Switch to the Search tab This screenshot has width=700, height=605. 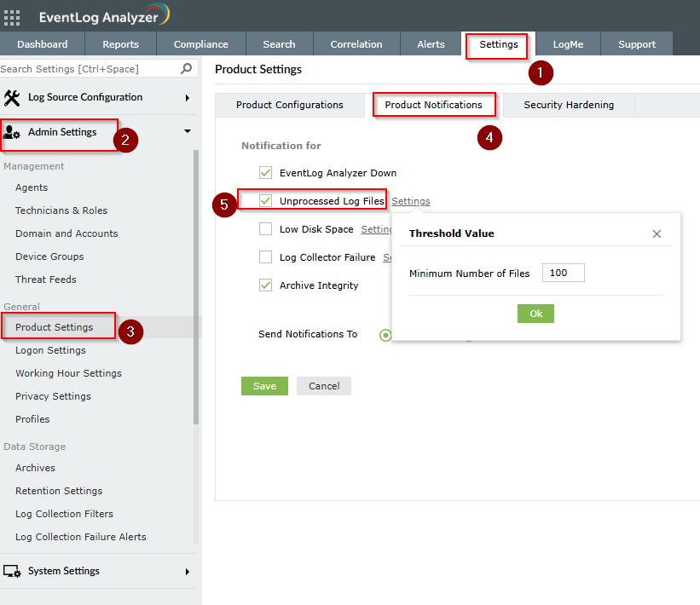pyautogui.click(x=279, y=44)
